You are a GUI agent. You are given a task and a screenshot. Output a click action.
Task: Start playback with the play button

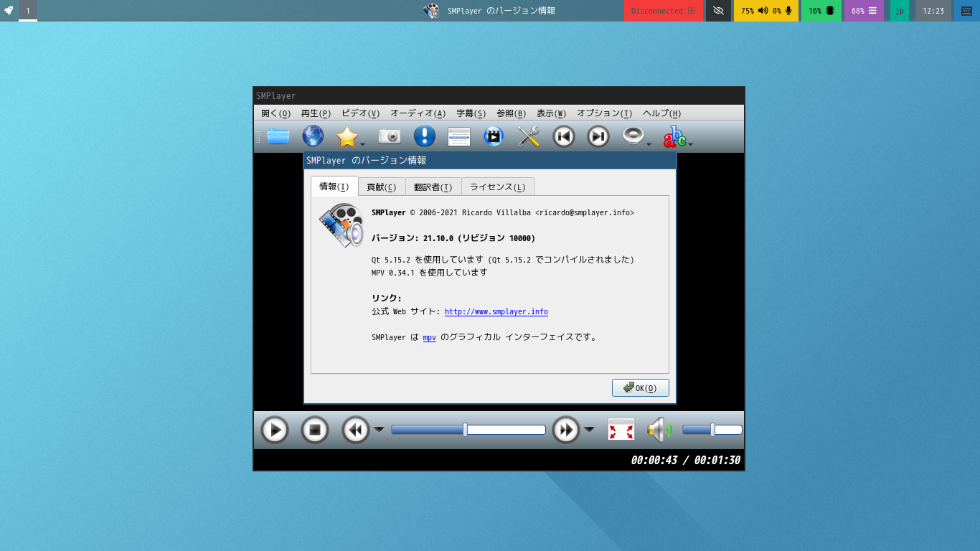[274, 430]
